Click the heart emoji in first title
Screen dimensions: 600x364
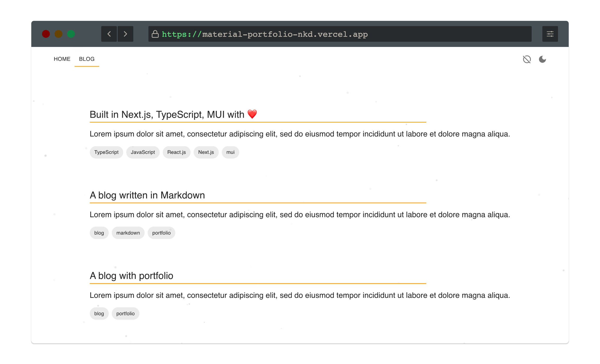coord(252,114)
